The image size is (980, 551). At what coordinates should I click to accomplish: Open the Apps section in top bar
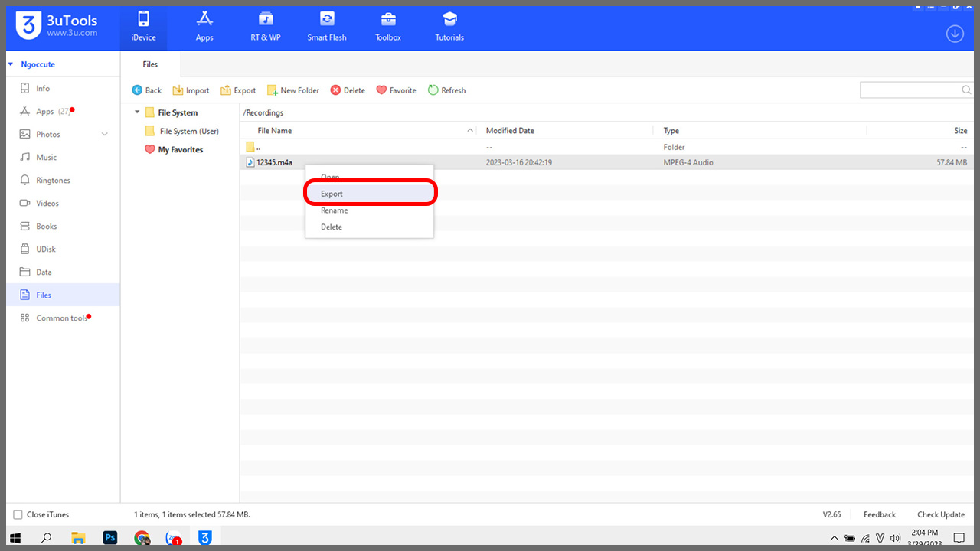[x=204, y=28]
